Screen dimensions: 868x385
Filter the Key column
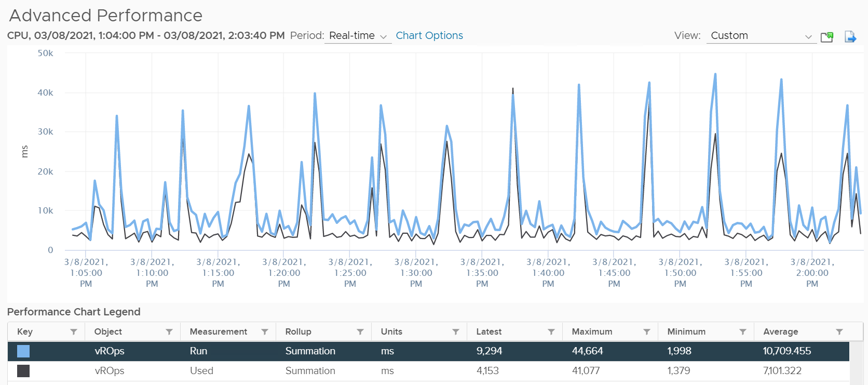coord(74,331)
